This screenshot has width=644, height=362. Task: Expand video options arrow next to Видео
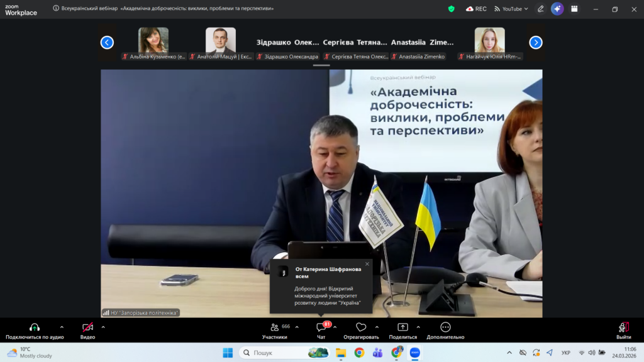[x=103, y=327]
